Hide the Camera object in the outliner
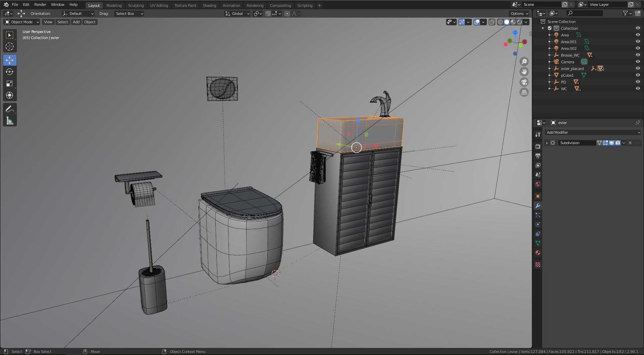 pos(638,62)
